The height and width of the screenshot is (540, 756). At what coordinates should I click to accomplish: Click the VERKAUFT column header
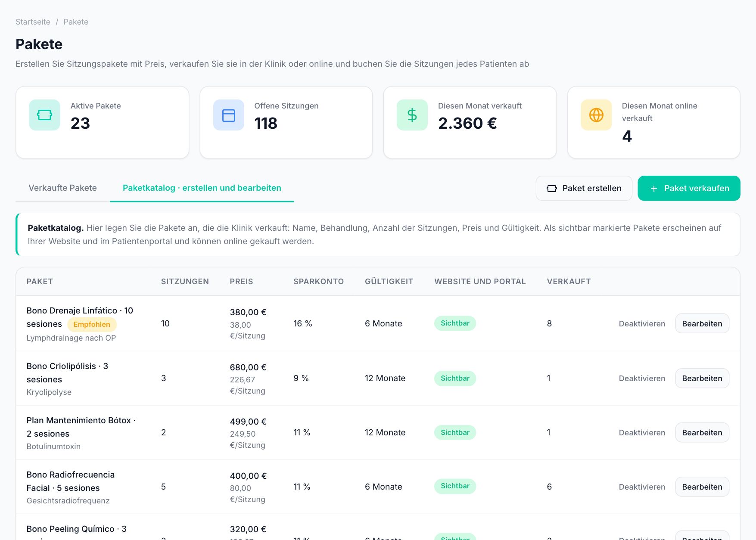pos(569,281)
